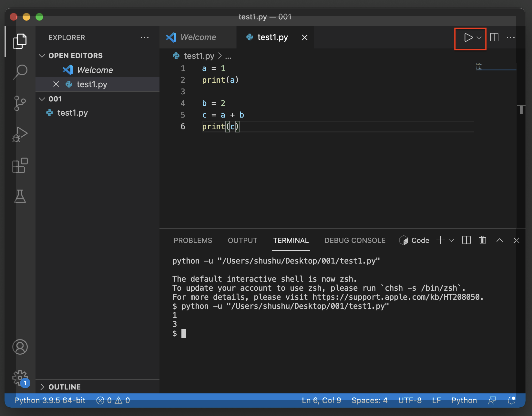Click the EXPLORER sidebar title
The image size is (532, 416).
pos(66,37)
